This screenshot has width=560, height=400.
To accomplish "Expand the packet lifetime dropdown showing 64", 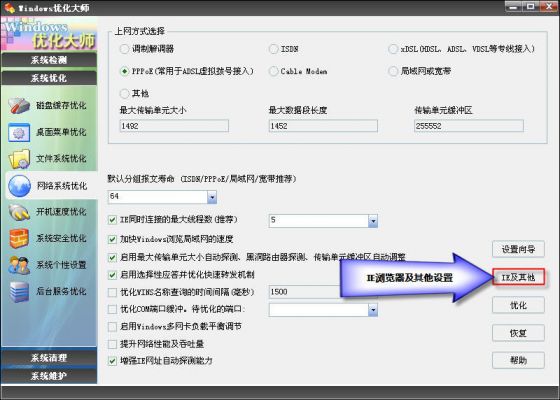I will 212,197.
